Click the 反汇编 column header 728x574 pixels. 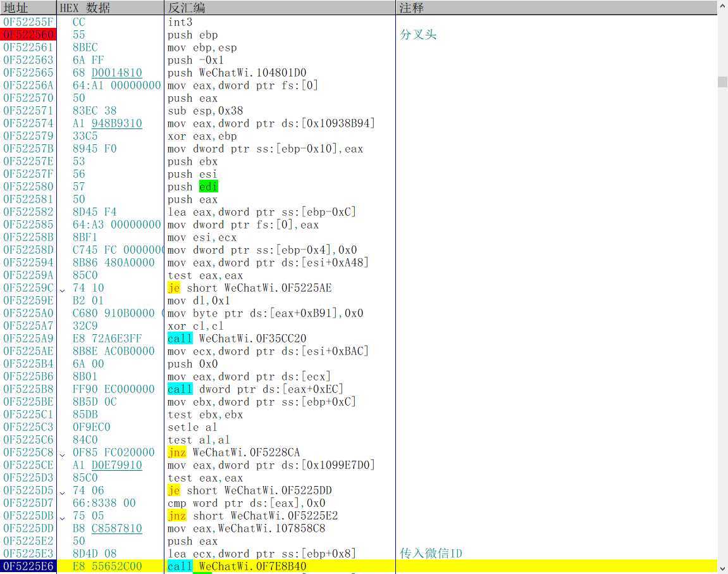point(280,8)
